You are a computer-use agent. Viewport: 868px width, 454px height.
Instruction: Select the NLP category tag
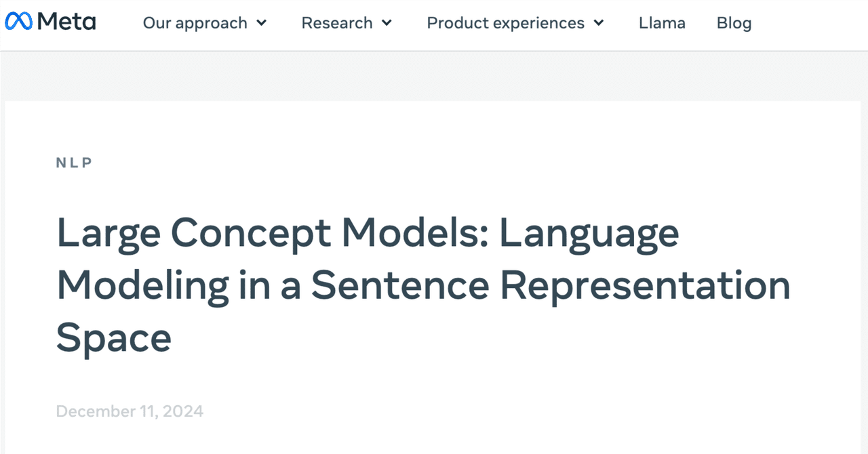pyautogui.click(x=74, y=163)
